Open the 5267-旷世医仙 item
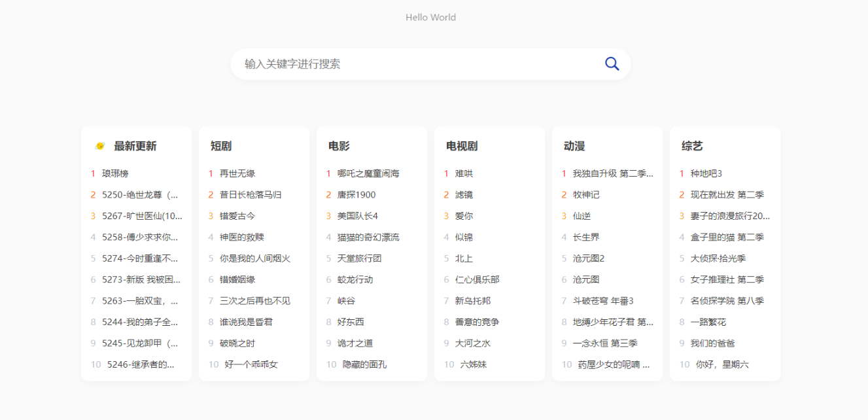This screenshot has height=420, width=868. (x=143, y=216)
